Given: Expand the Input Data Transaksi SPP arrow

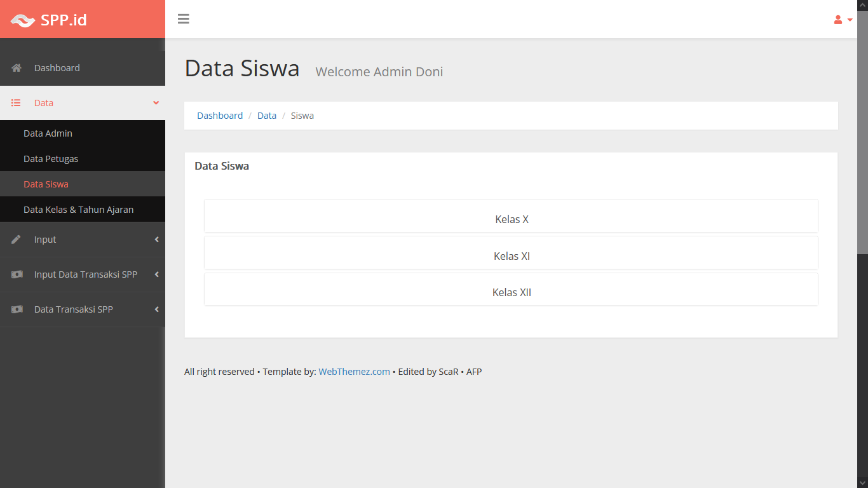Looking at the screenshot, I should (x=156, y=274).
